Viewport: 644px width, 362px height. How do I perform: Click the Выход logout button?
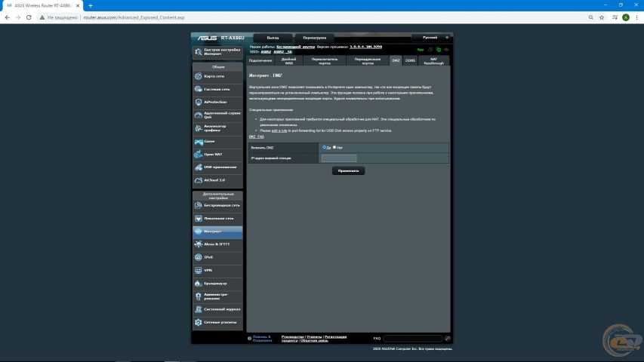(273, 38)
